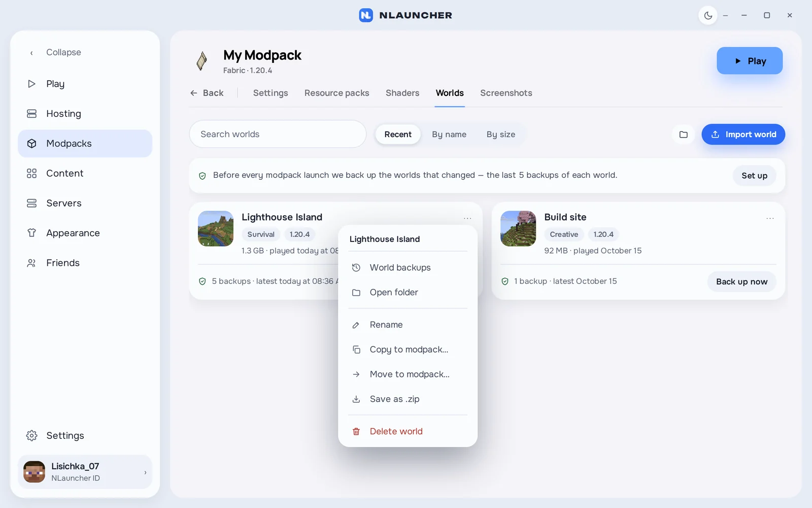Select Rename in the context menu
This screenshot has height=508, width=812.
(x=408, y=325)
